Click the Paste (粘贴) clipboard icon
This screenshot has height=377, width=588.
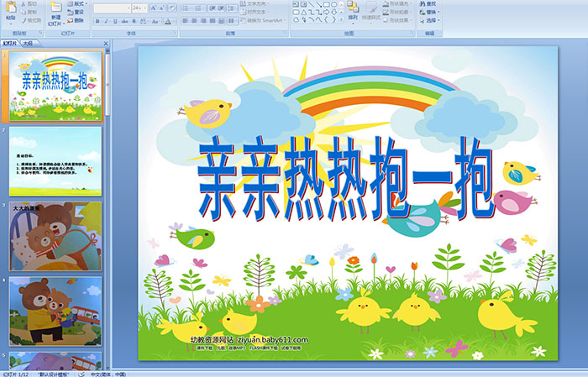(x=11, y=7)
